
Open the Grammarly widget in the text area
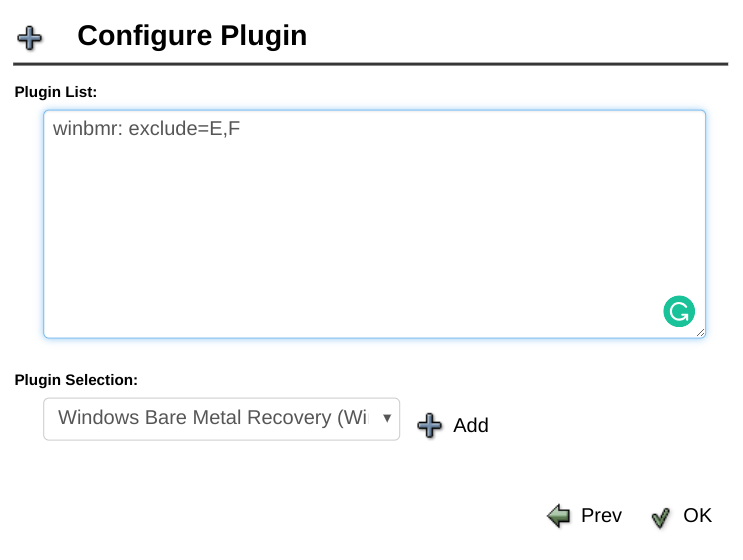tap(679, 311)
